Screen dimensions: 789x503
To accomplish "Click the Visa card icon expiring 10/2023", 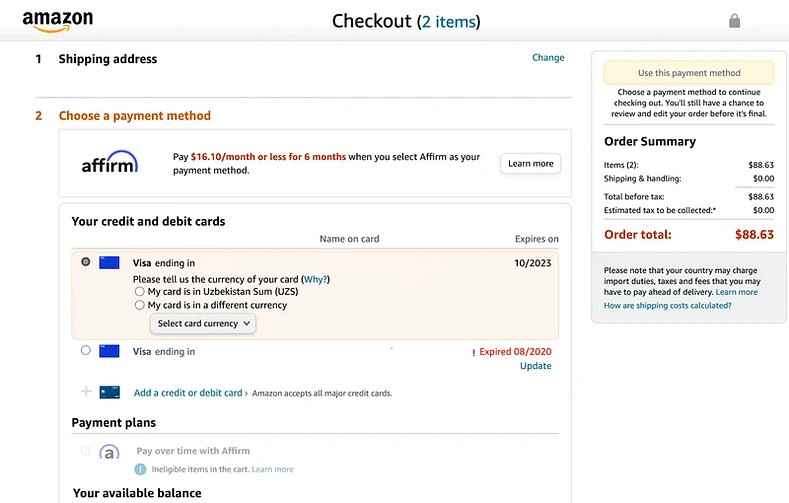I will [110, 263].
